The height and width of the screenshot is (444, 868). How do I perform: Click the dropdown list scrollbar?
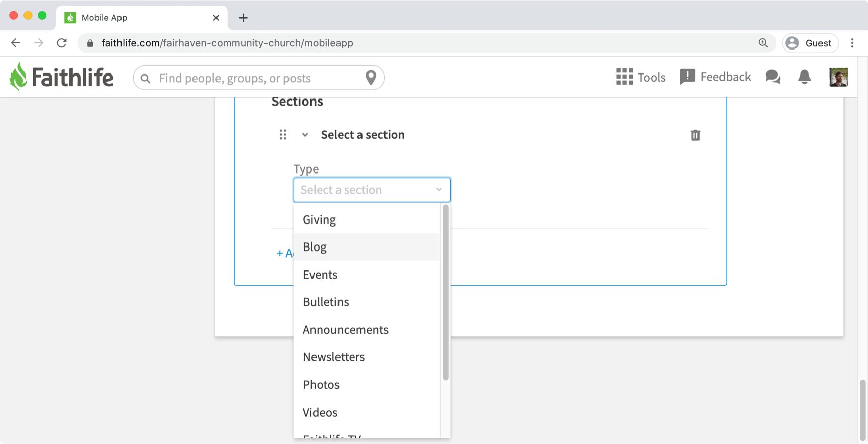pyautogui.click(x=446, y=292)
